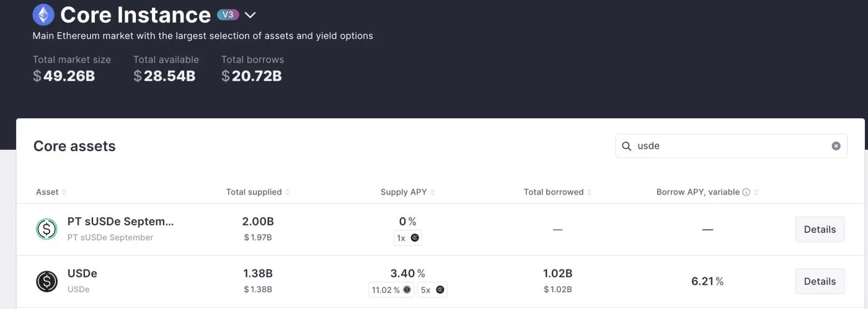
Task: Clear the usde search text
Action: [x=836, y=146]
